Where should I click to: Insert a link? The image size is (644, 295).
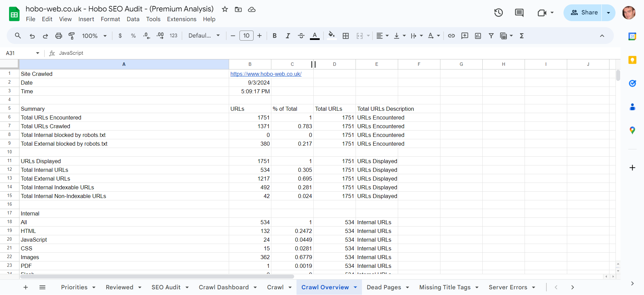point(451,36)
